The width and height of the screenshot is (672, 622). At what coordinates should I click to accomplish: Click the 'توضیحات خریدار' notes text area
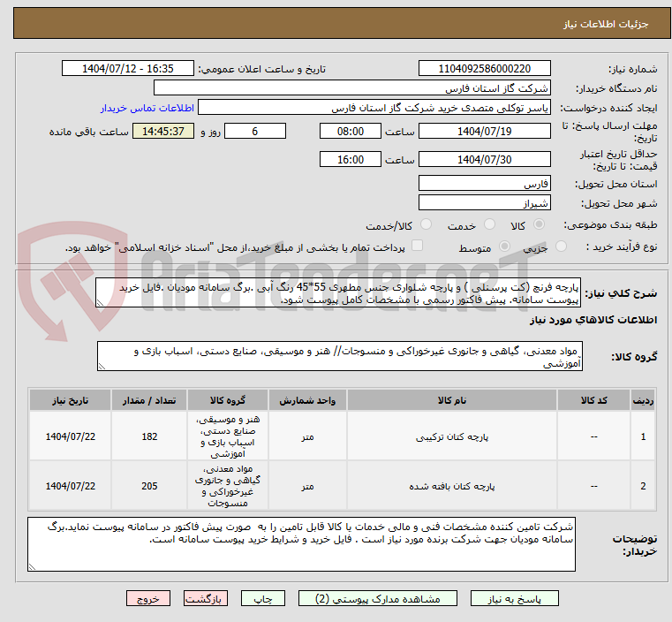point(302,543)
